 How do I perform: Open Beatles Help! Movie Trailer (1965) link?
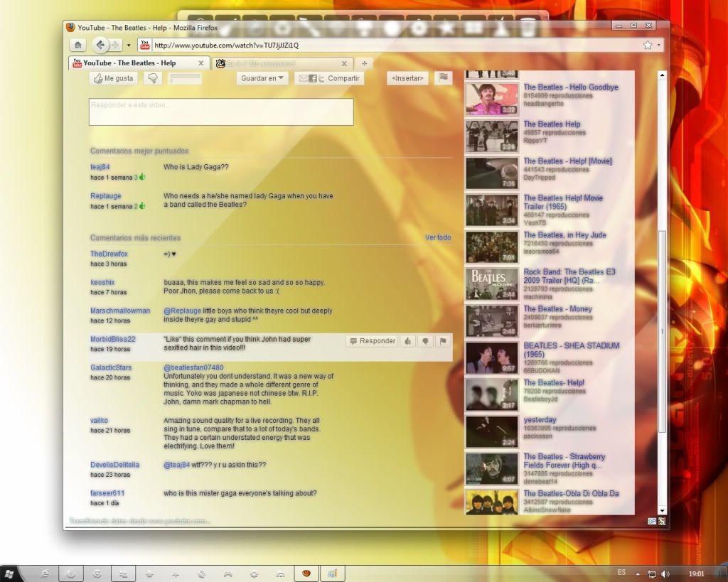(563, 202)
